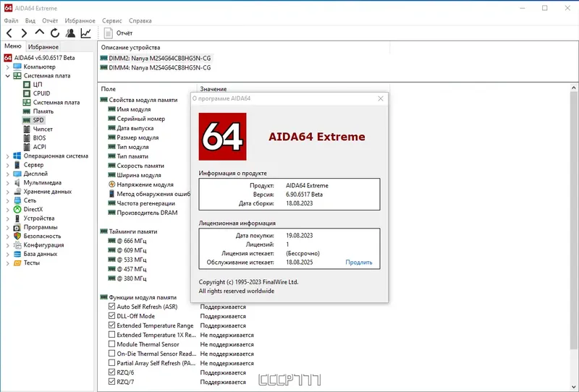Open the Файл menu
The width and height of the screenshot is (579, 392).
(11, 21)
